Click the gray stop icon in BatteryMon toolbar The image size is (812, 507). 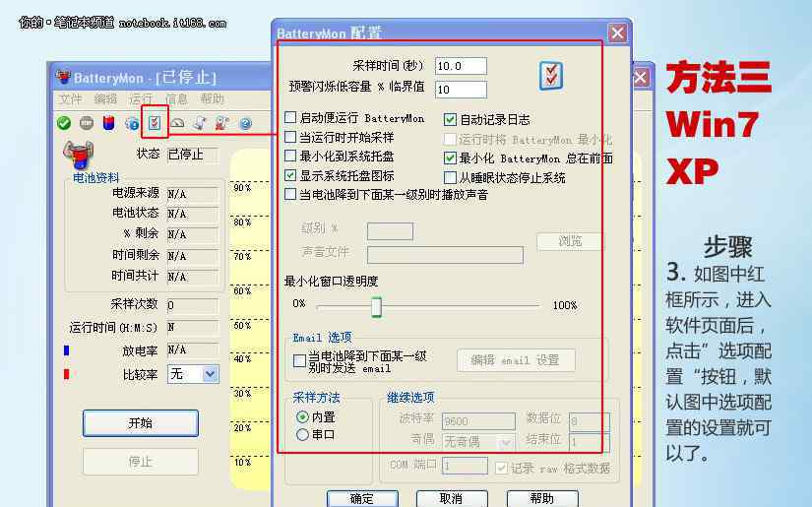click(x=87, y=123)
